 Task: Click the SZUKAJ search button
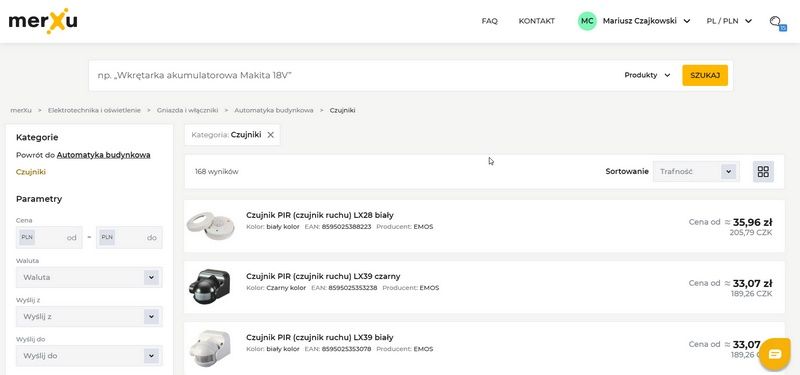tap(705, 75)
